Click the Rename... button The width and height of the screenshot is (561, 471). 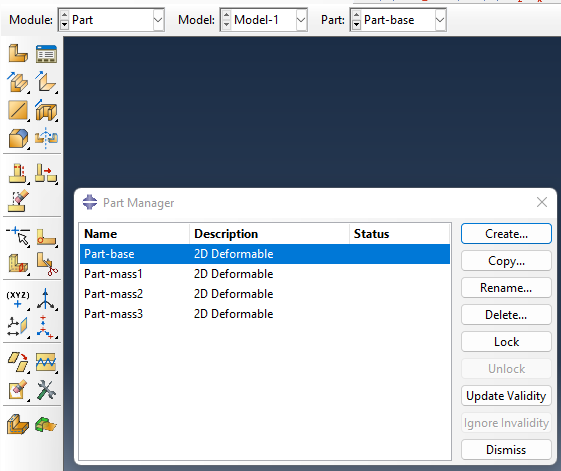point(506,288)
